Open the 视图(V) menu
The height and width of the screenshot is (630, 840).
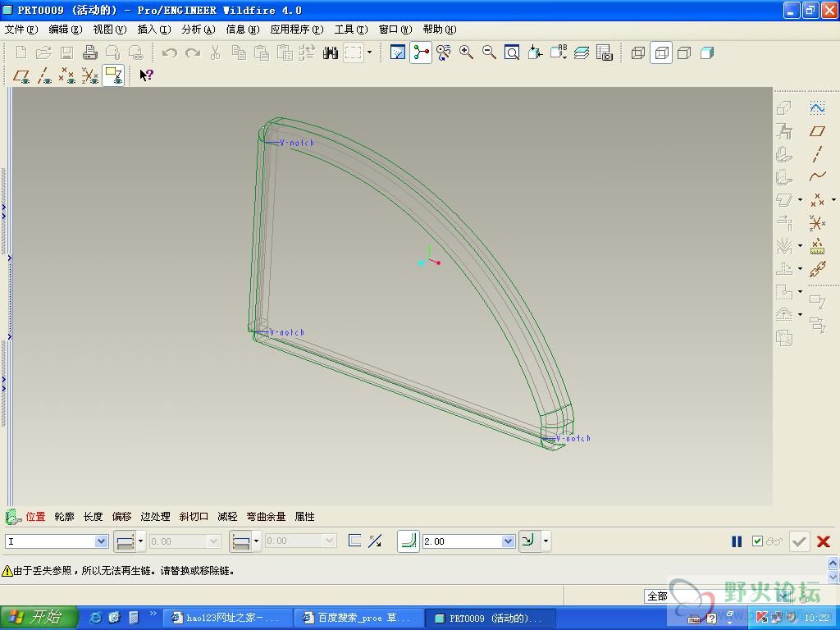click(110, 30)
